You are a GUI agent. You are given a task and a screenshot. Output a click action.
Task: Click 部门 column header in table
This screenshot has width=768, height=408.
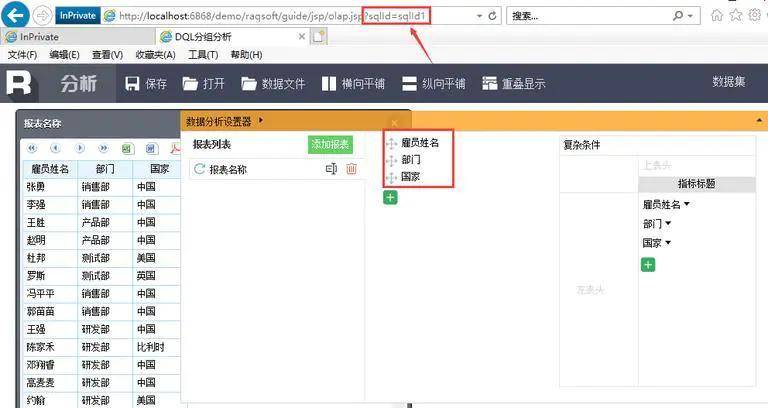[105, 169]
